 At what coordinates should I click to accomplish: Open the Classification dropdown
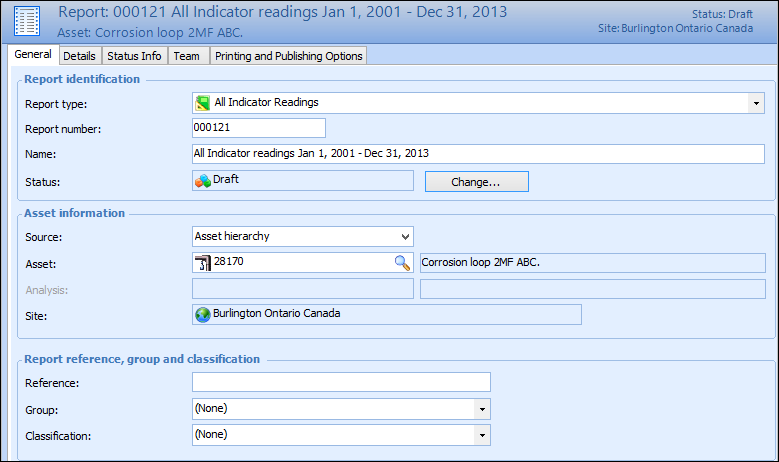point(482,435)
